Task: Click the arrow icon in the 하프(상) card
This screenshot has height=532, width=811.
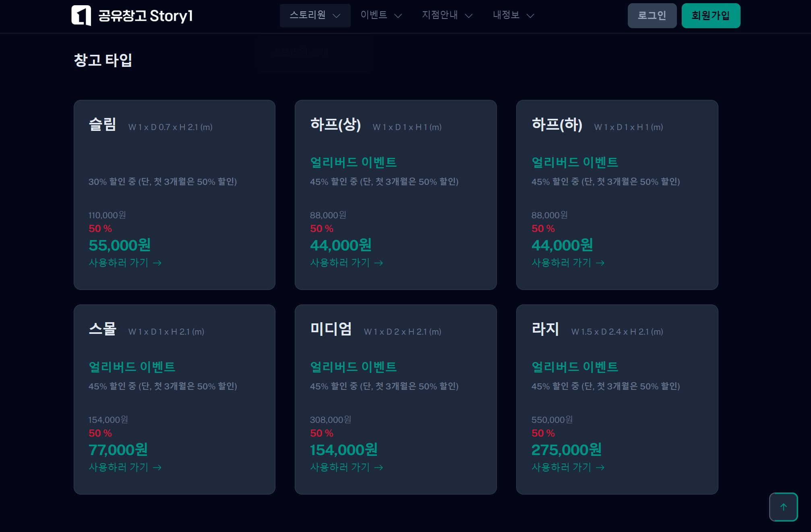Action: point(379,263)
